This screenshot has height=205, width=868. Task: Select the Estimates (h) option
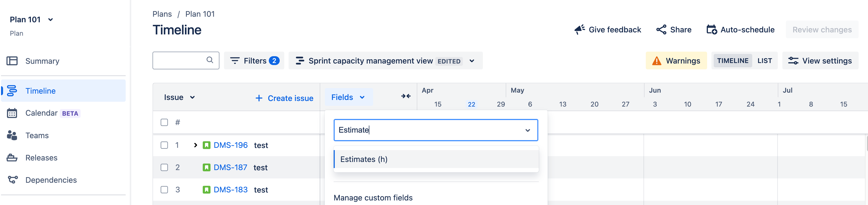(364, 159)
